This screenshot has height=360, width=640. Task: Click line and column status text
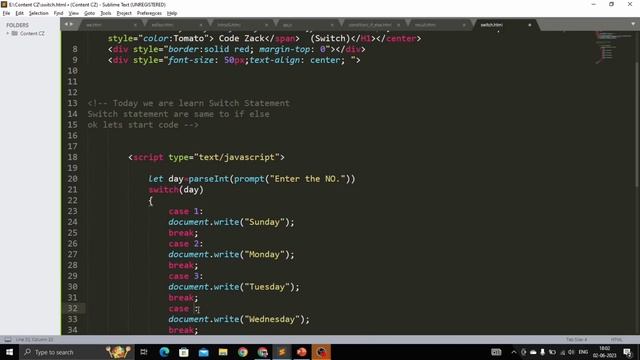[x=34, y=340]
